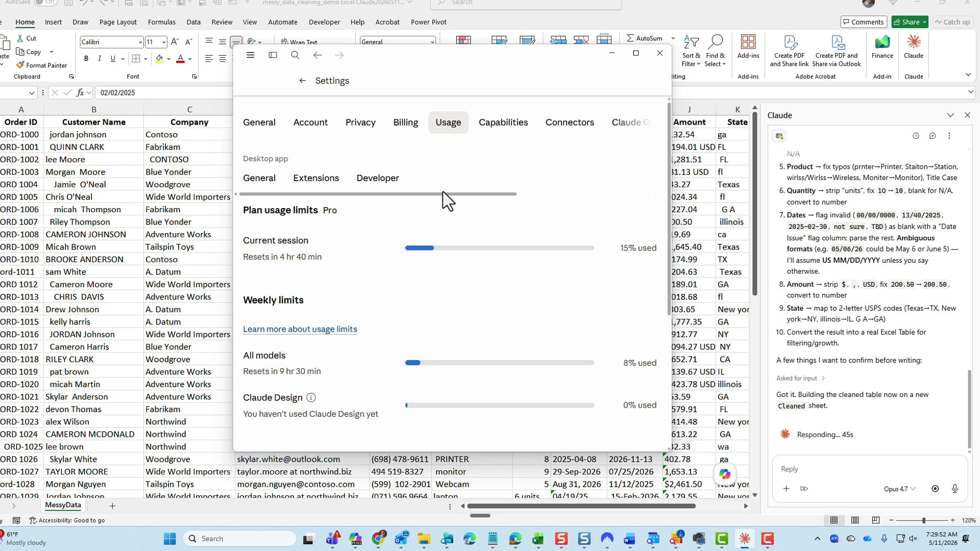Open the Add-ins button in Excel ribbon
Image resolution: width=980 pixels, height=551 pixels.
coord(748,47)
